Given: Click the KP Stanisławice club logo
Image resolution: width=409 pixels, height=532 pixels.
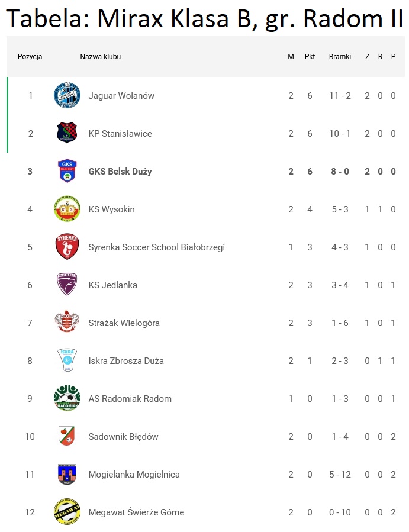Looking at the screenshot, I should click(x=66, y=133).
